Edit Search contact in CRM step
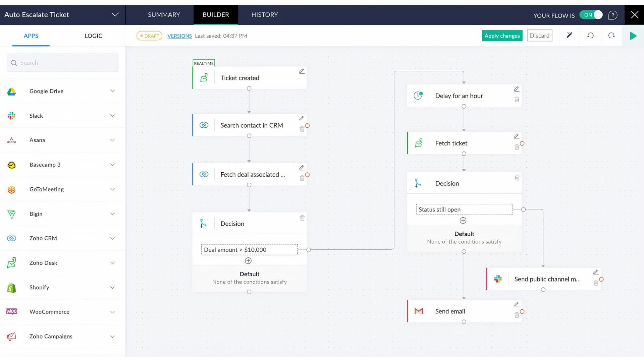644x362 pixels. tap(302, 119)
